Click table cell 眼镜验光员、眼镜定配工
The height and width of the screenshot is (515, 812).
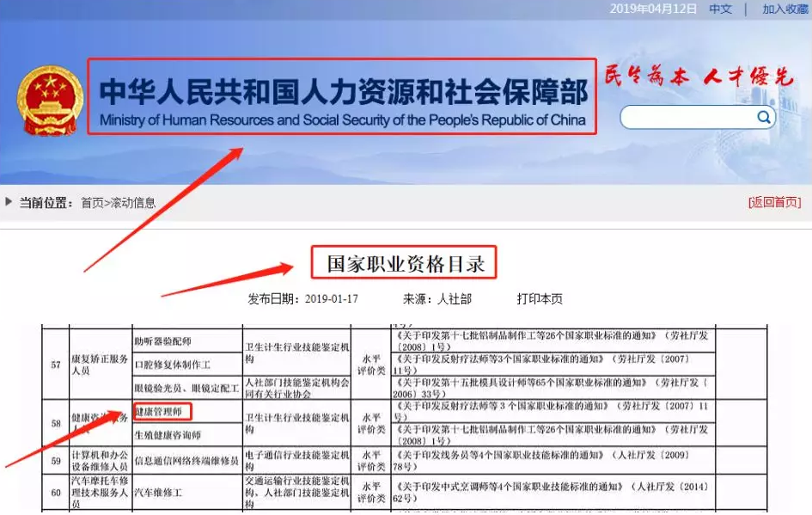pyautogui.click(x=187, y=388)
